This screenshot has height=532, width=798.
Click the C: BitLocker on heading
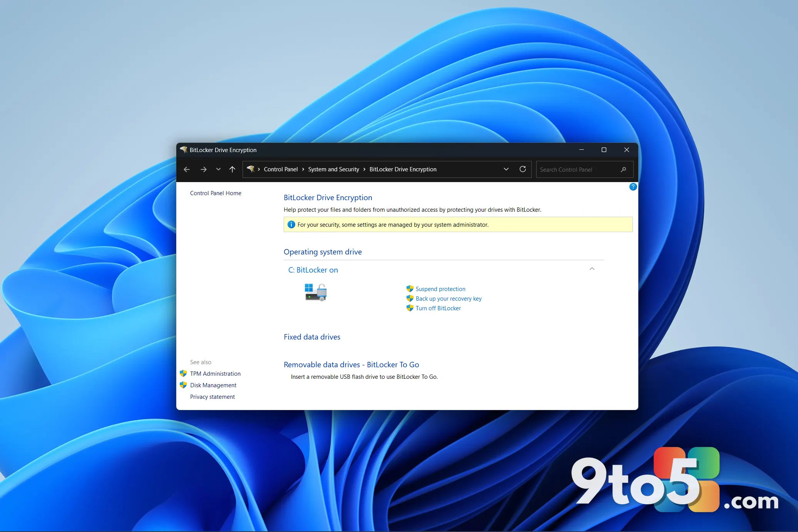pos(313,270)
